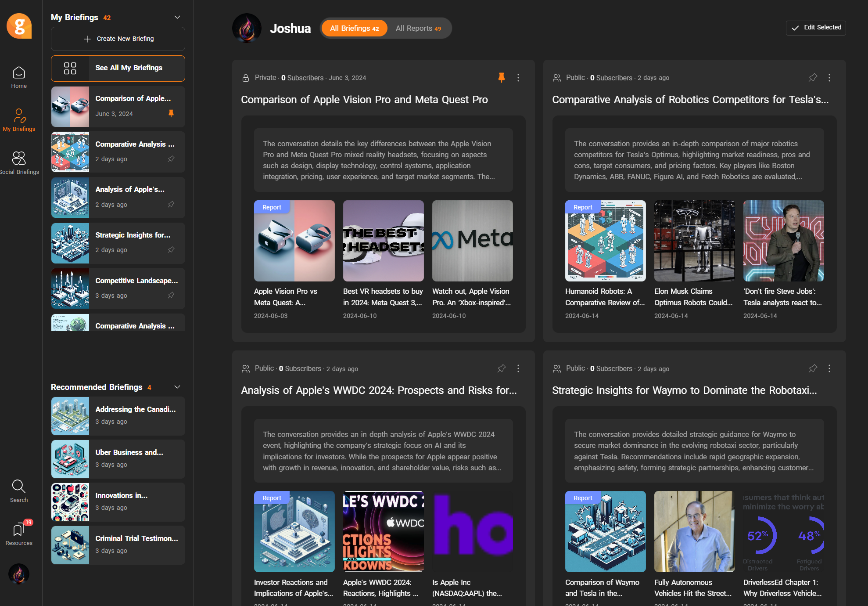The width and height of the screenshot is (868, 606).
Task: Open the three-dot menu on the Waymo briefing card
Action: tap(829, 368)
